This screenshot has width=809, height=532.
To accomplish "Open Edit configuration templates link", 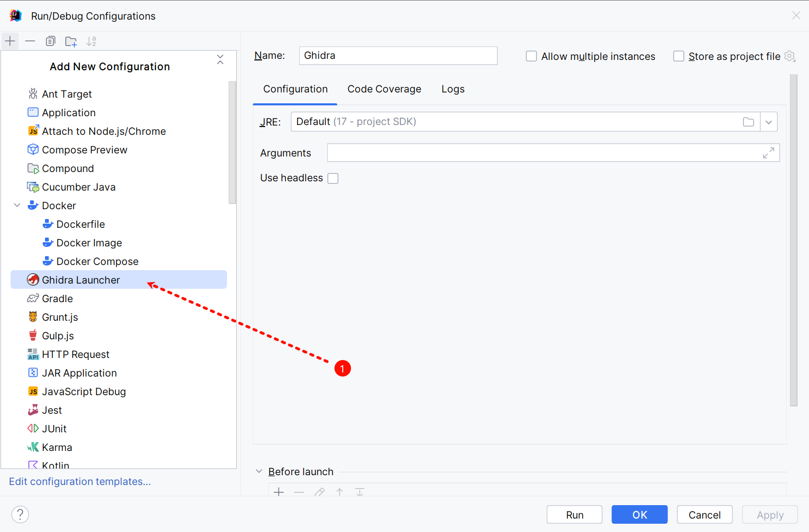I will pyautogui.click(x=80, y=481).
